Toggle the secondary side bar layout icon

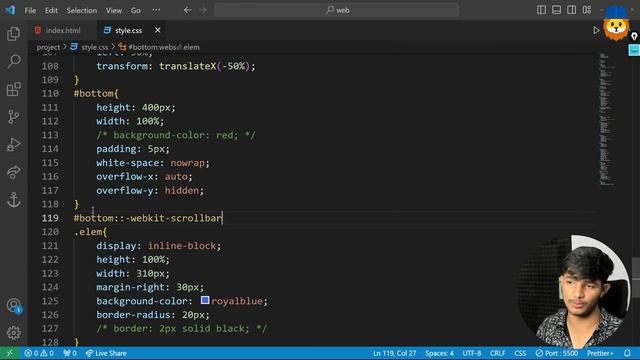571,10
